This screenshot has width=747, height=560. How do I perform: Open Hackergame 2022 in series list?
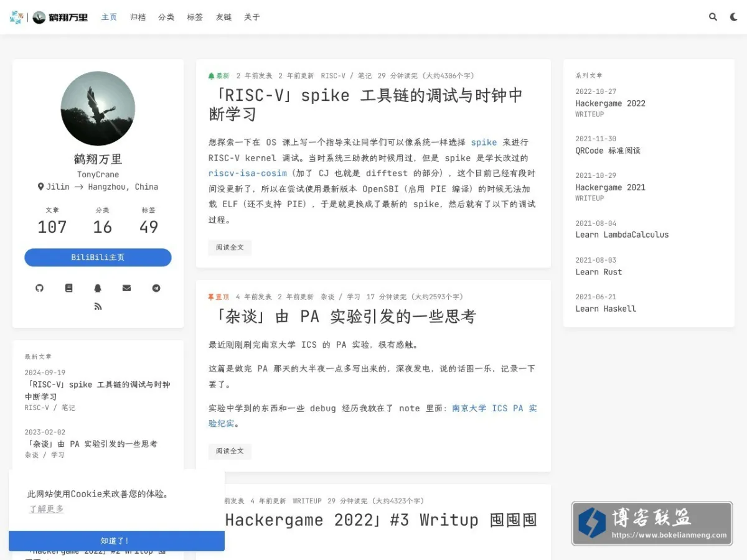pos(610,104)
